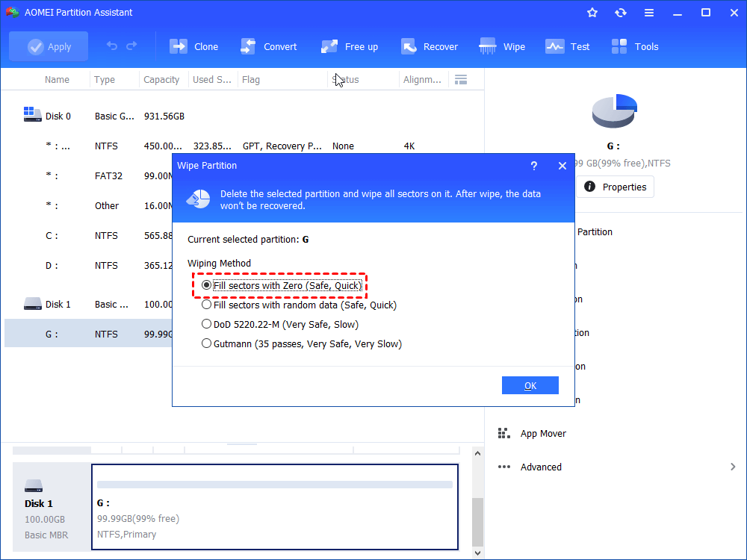
Task: Select the Other type partition row
Action: point(89,206)
